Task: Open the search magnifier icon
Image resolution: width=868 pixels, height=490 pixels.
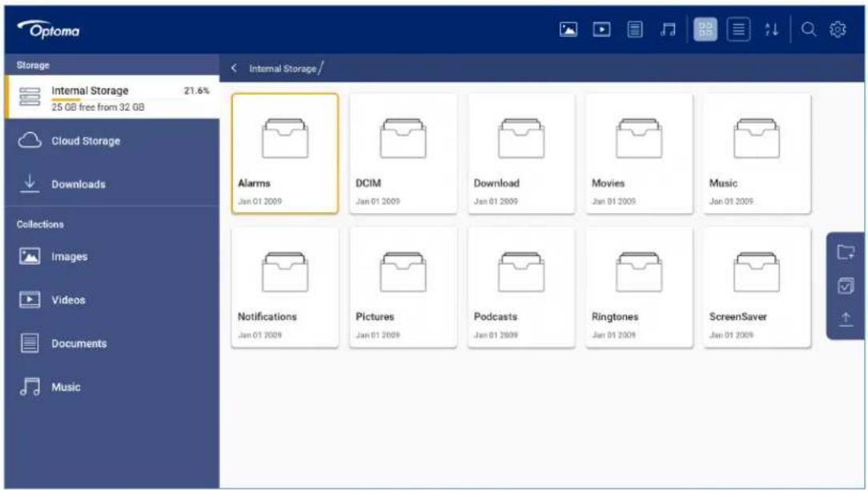Action: click(809, 30)
